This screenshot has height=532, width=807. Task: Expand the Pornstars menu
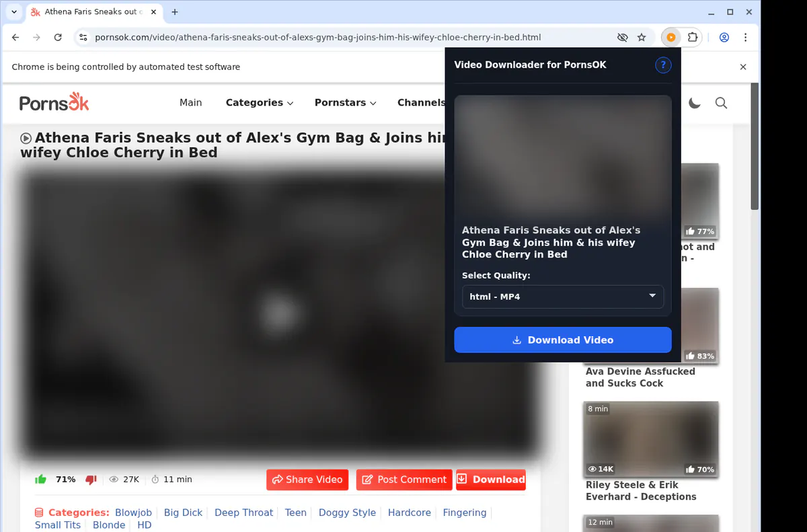pos(345,102)
